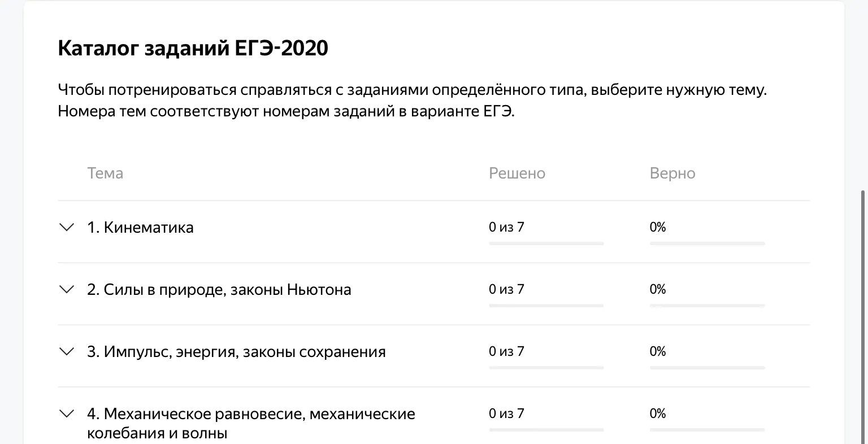The image size is (868, 444).
Task: Click Силы в природе solved progress bar
Action: 546,306
